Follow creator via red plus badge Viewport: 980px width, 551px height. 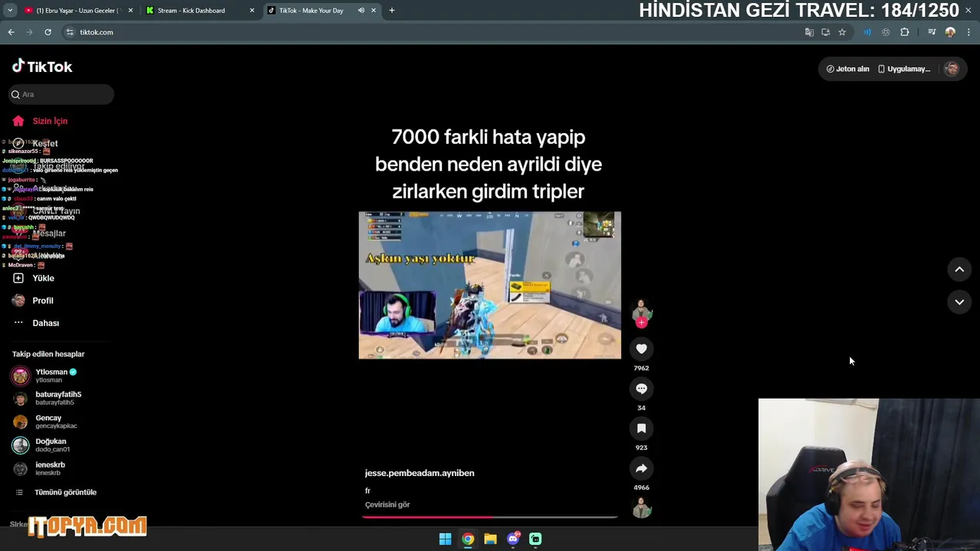[x=642, y=322]
